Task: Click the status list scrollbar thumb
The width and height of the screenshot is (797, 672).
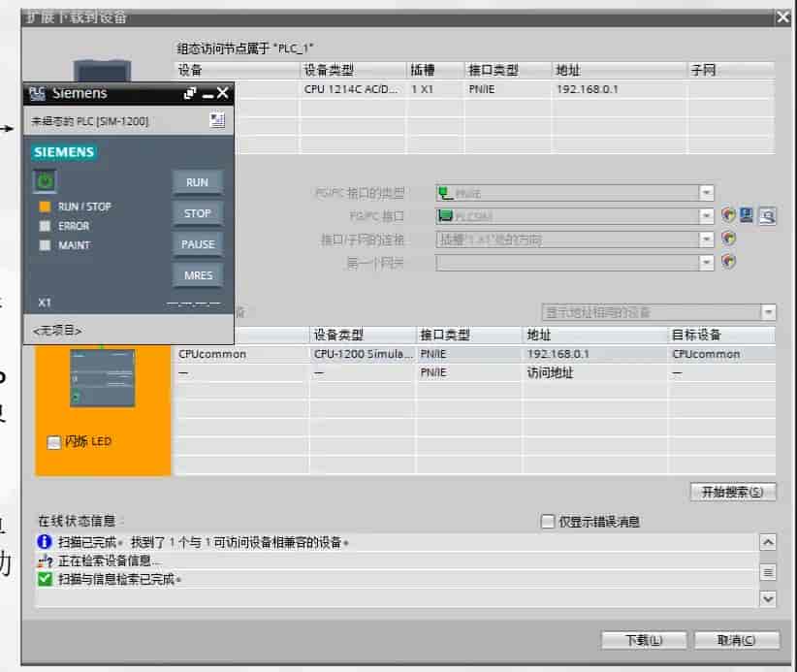Action: [768, 572]
